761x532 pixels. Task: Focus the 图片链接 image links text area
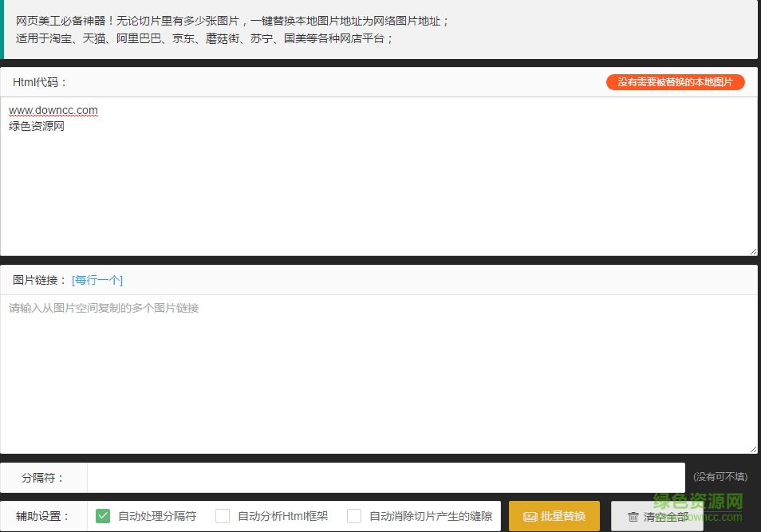379,375
